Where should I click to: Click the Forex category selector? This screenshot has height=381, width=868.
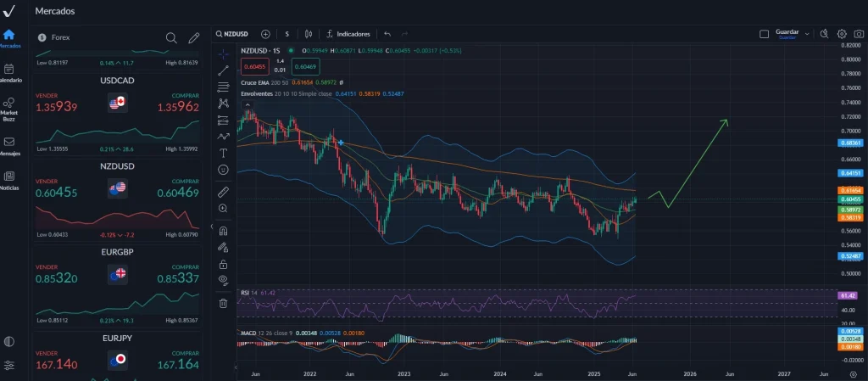coord(54,37)
